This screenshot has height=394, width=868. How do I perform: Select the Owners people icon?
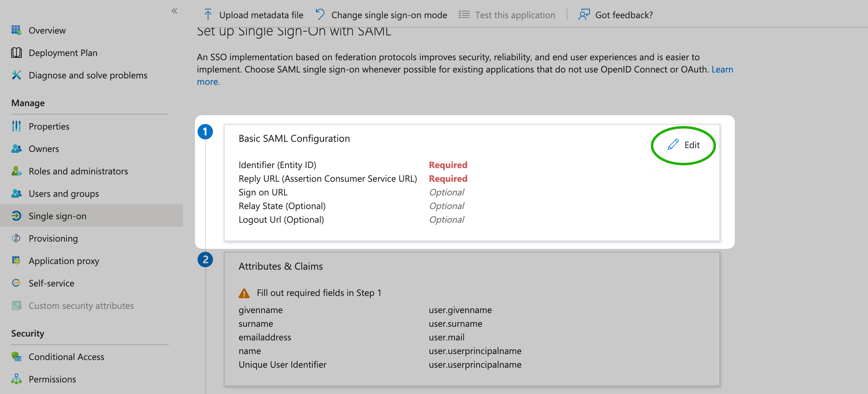click(16, 148)
